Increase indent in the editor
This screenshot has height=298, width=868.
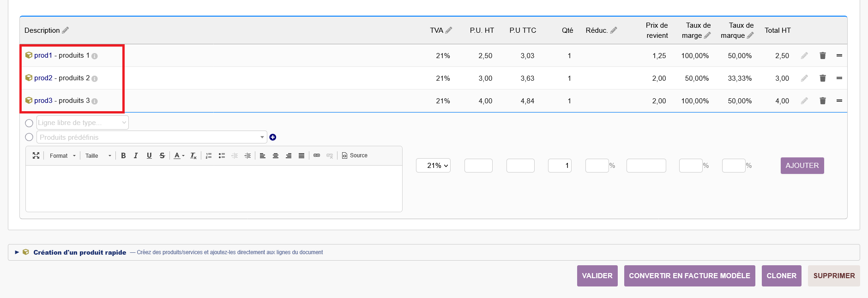pyautogui.click(x=247, y=155)
